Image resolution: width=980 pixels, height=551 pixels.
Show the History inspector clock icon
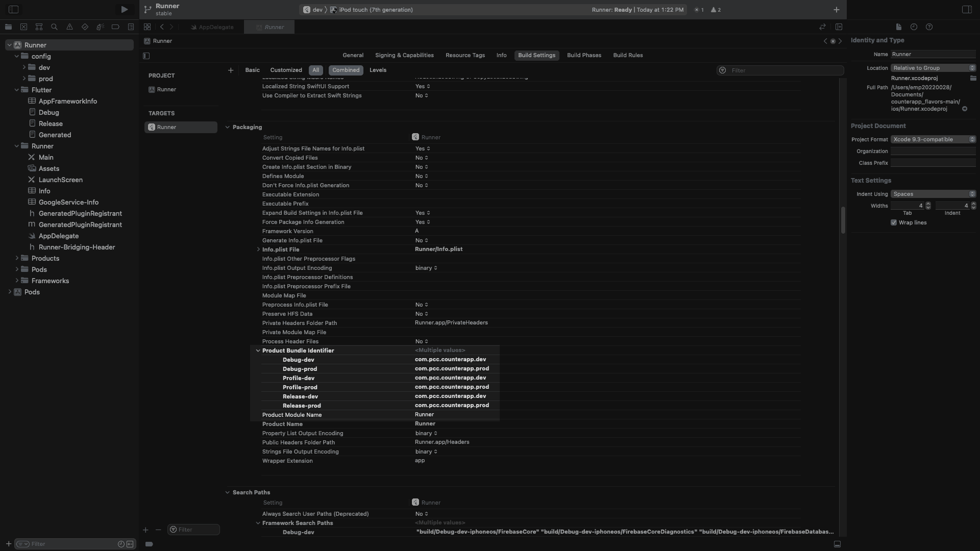[914, 27]
